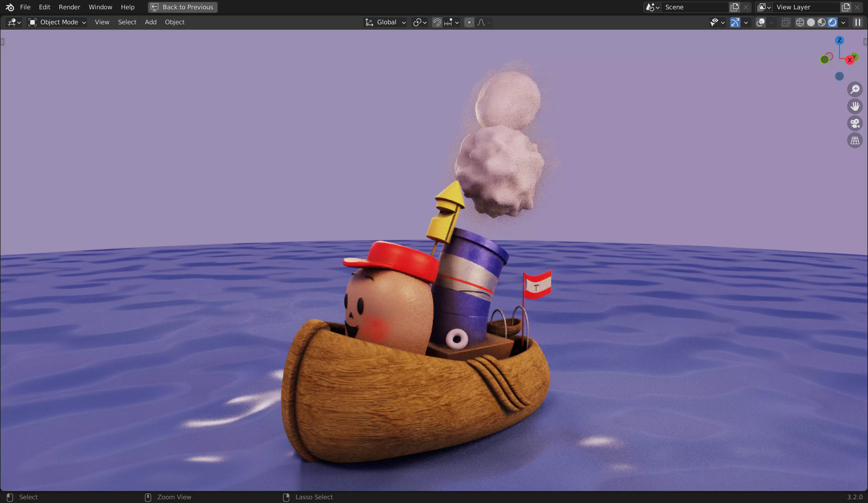Expand the viewport shading options dropdown
868x503 pixels.
click(x=843, y=22)
